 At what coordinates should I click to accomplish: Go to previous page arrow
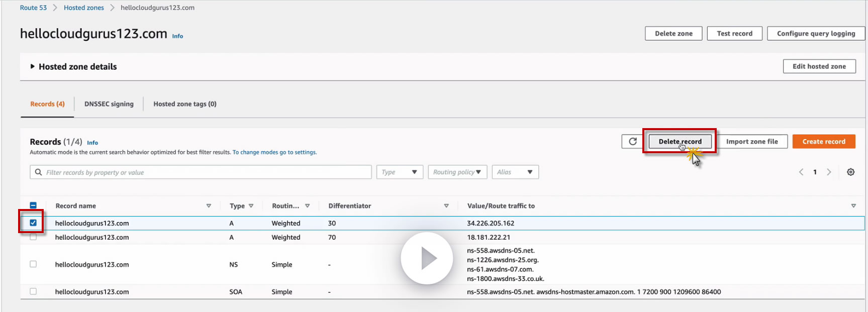click(801, 172)
